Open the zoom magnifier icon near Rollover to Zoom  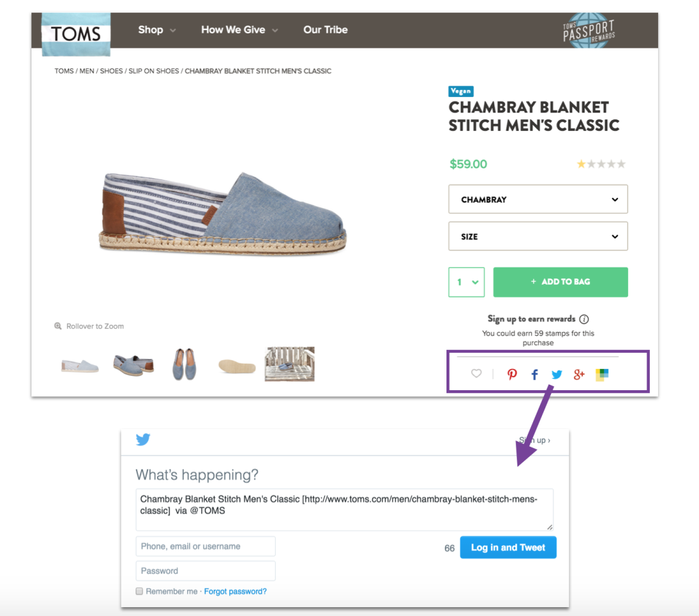click(x=58, y=326)
